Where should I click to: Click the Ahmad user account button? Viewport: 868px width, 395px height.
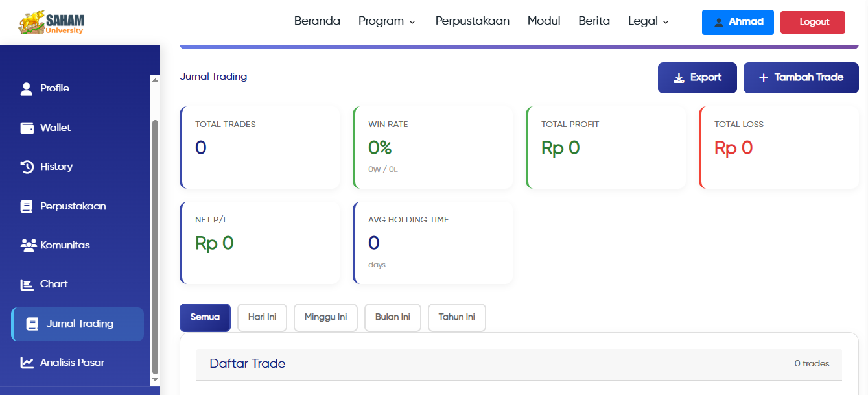point(738,22)
